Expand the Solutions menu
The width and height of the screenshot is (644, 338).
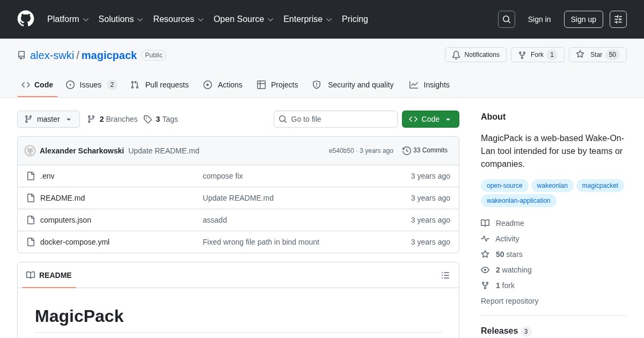(121, 19)
